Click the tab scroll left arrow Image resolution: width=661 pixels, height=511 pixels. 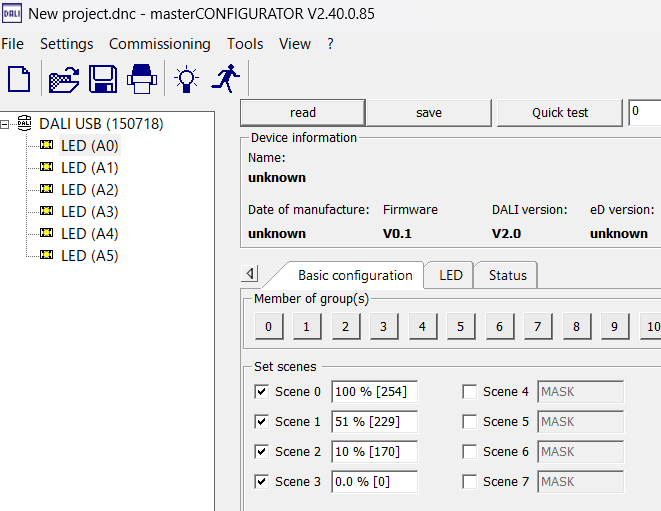tap(250, 274)
